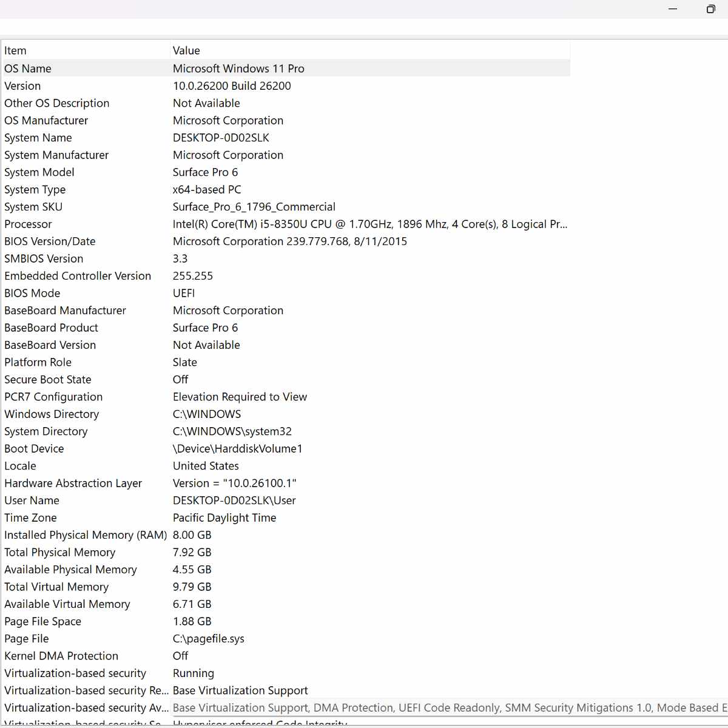Select the OS Manufacturer row
Viewport: 728px width, 728px height.
286,121
